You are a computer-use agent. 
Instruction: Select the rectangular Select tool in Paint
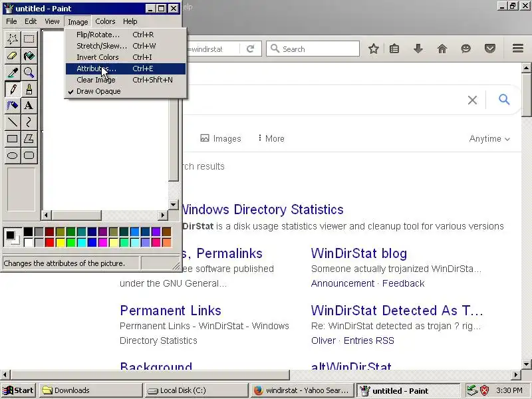(x=29, y=39)
